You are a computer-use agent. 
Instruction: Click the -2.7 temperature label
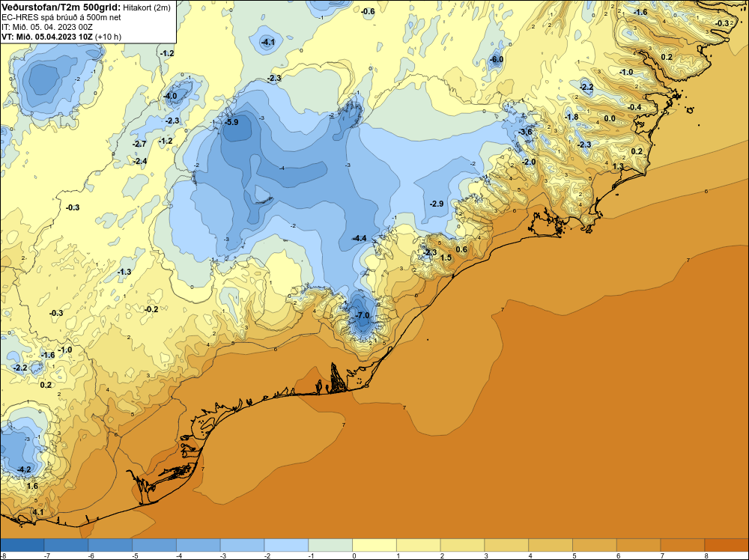[x=139, y=144]
